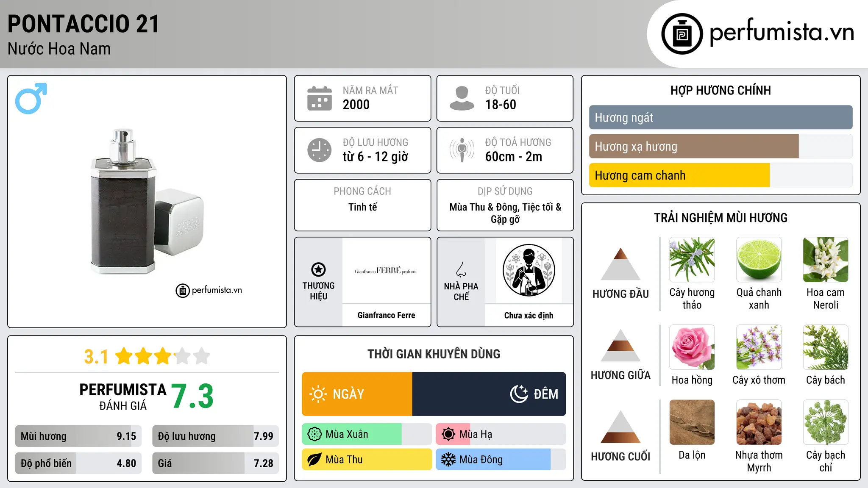868x488 pixels.
Task: Click the clary sage note image
Action: point(759,347)
